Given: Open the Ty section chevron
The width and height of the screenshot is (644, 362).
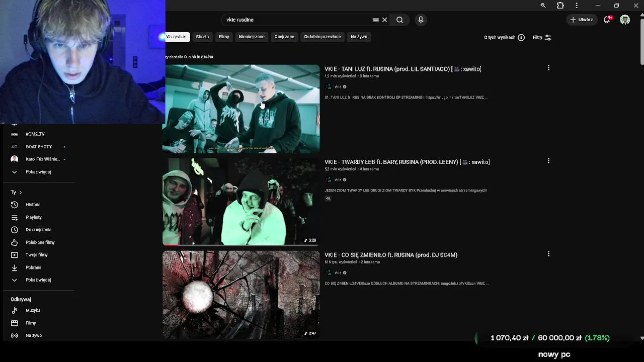Looking at the screenshot, I should [20, 192].
